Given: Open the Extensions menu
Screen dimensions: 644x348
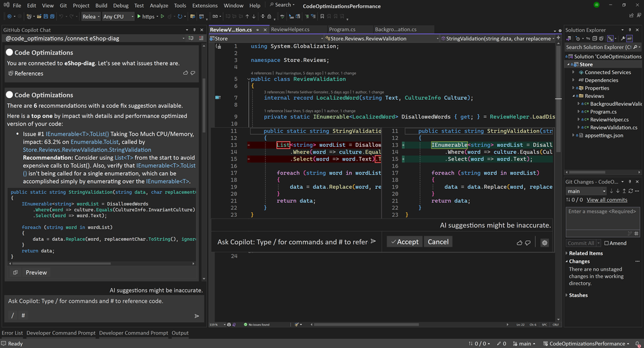Looking at the screenshot, I should pyautogui.click(x=205, y=5).
